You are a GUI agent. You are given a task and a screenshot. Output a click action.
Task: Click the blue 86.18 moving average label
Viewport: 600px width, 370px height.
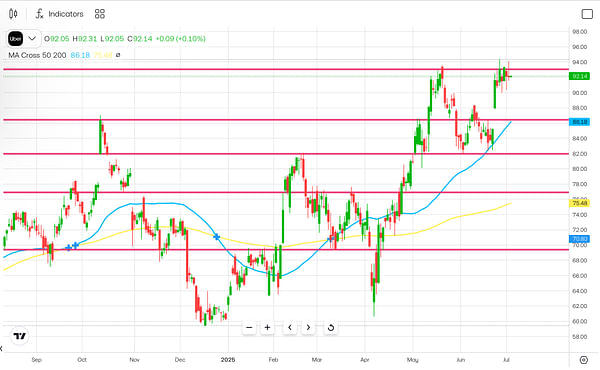tap(579, 122)
